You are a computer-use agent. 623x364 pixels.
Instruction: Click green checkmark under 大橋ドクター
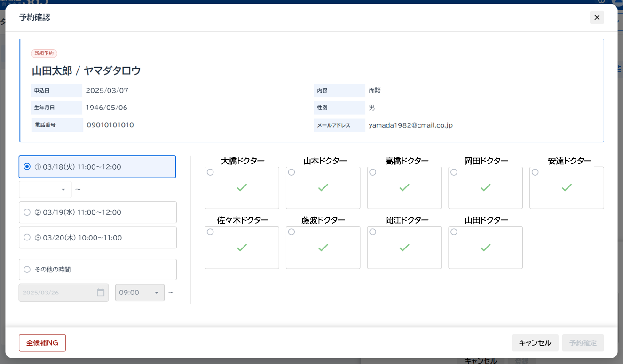[242, 188]
